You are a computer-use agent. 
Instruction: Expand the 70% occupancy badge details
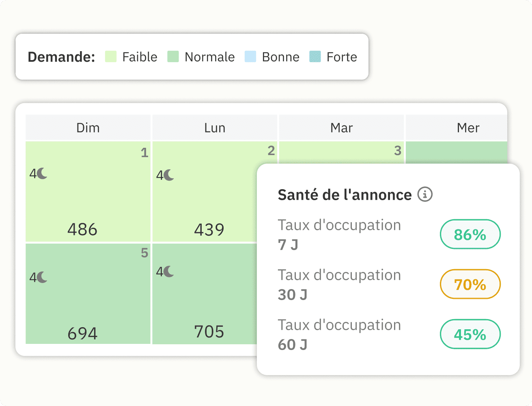(470, 284)
